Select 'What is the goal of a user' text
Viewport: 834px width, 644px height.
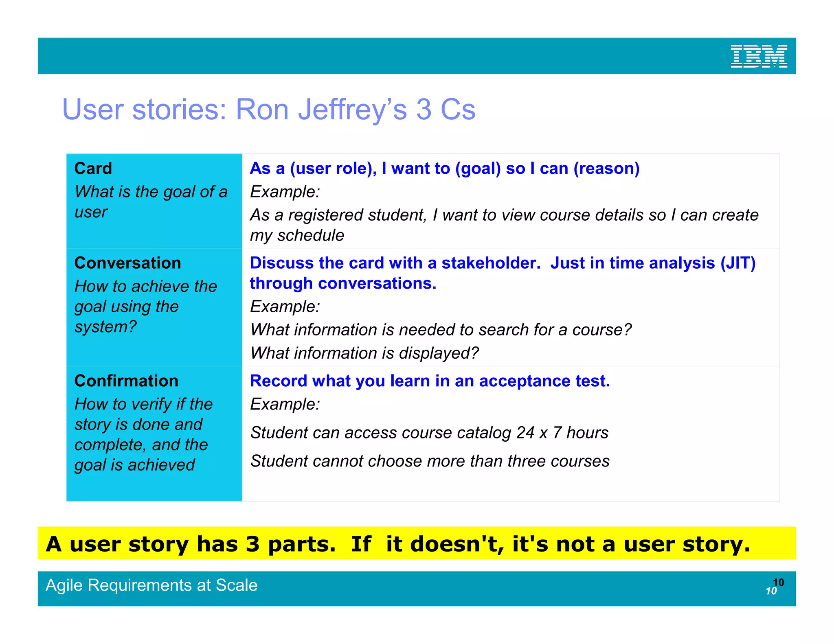151,202
